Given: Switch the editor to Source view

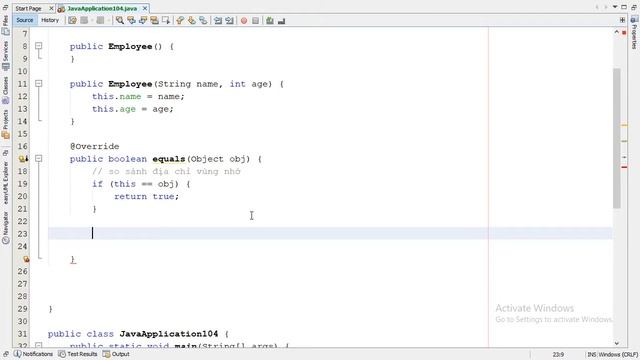Looking at the screenshot, I should pos(24,20).
